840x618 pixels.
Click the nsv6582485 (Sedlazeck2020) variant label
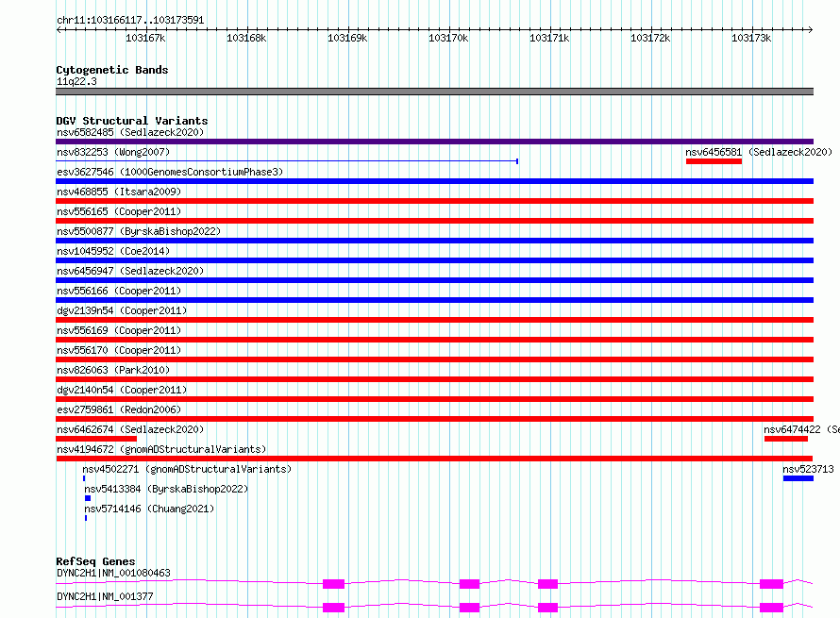[130, 132]
